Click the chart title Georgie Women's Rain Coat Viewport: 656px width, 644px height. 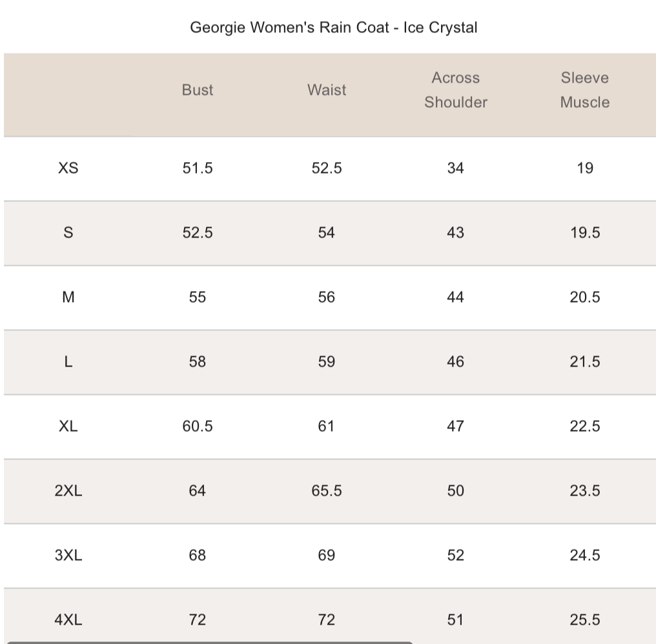coord(333,28)
